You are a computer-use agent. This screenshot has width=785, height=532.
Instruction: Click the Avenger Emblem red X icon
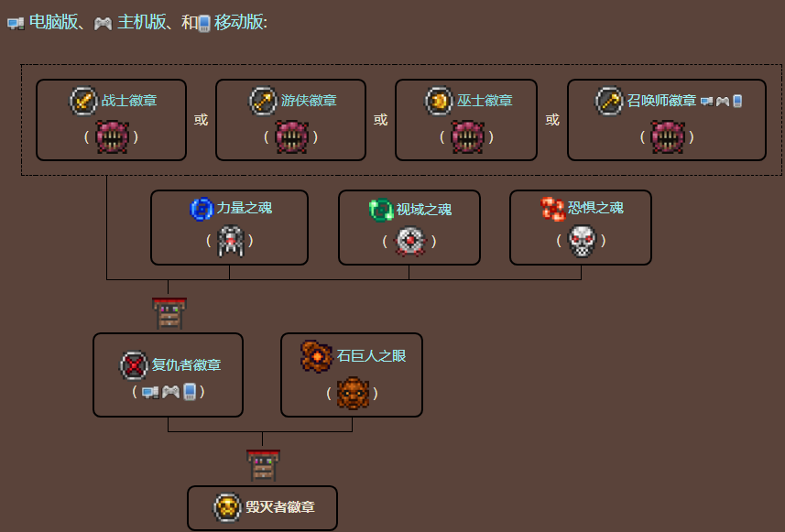(134, 365)
